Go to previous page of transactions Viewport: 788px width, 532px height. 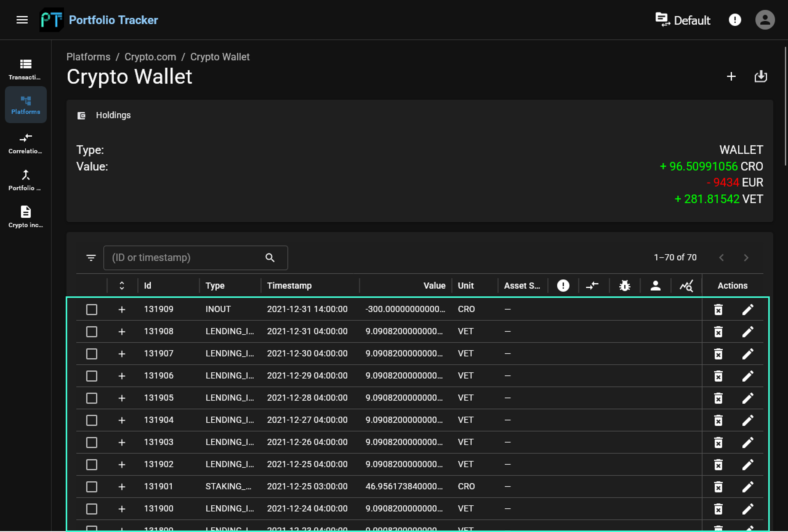721,258
